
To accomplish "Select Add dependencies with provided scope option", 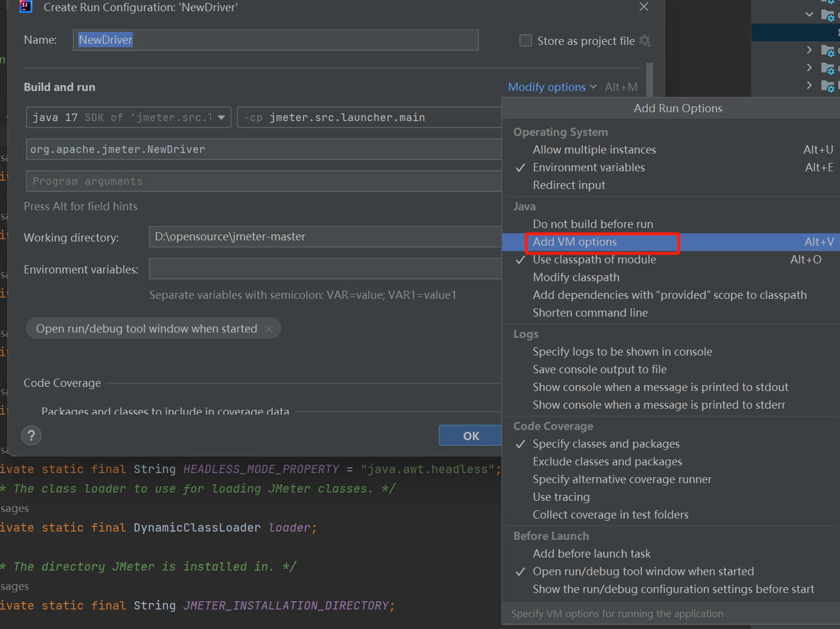I will click(x=670, y=295).
